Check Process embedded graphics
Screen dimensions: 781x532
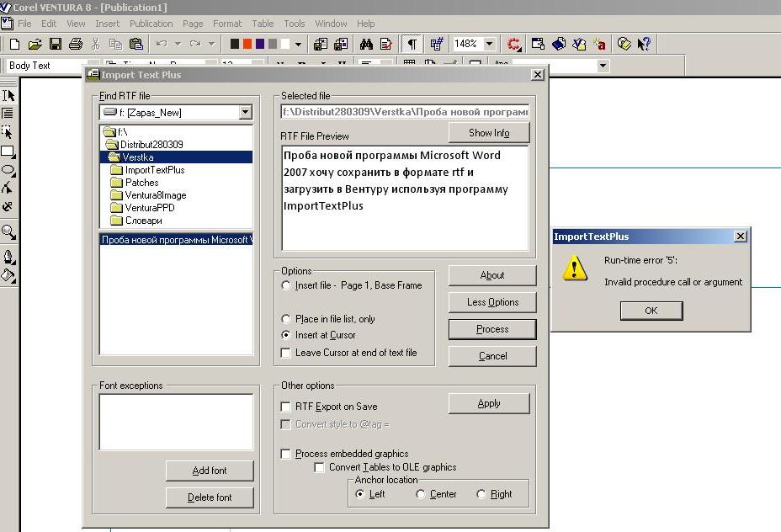click(x=286, y=454)
